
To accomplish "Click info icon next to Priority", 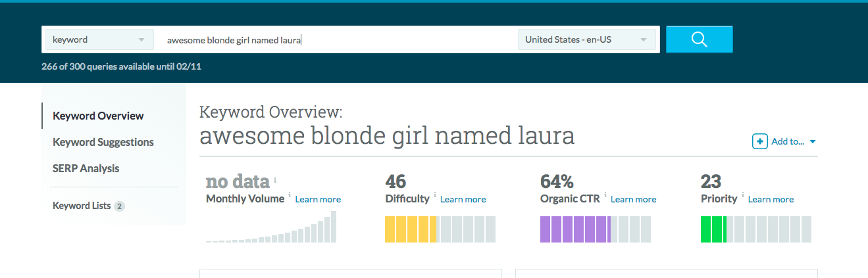I will (x=742, y=195).
